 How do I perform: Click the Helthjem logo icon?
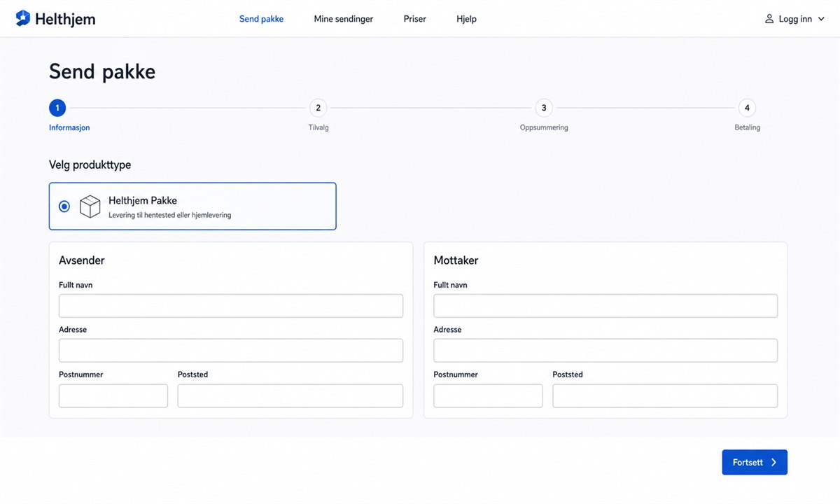23,18
